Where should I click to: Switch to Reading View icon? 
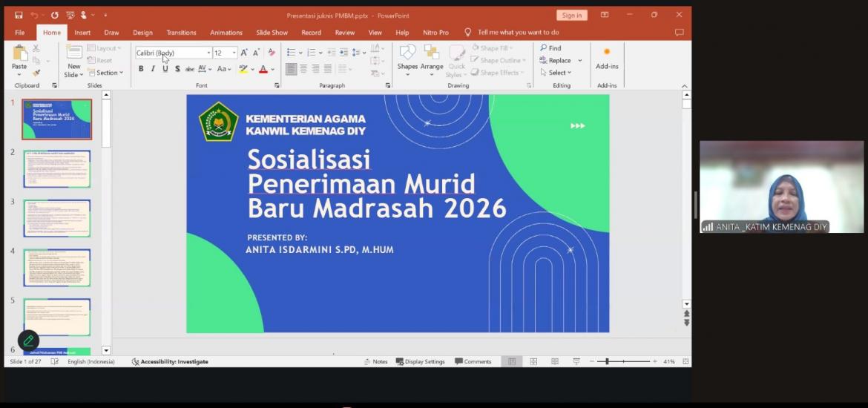(555, 361)
